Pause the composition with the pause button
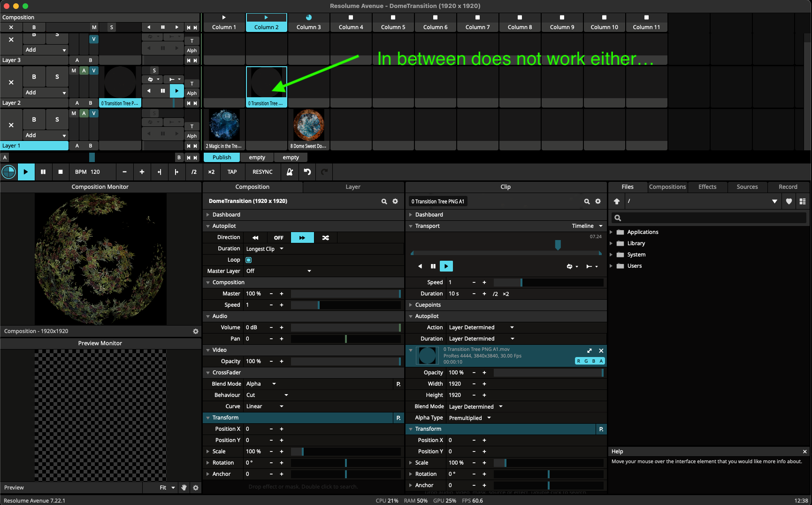The width and height of the screenshot is (812, 505). click(43, 172)
